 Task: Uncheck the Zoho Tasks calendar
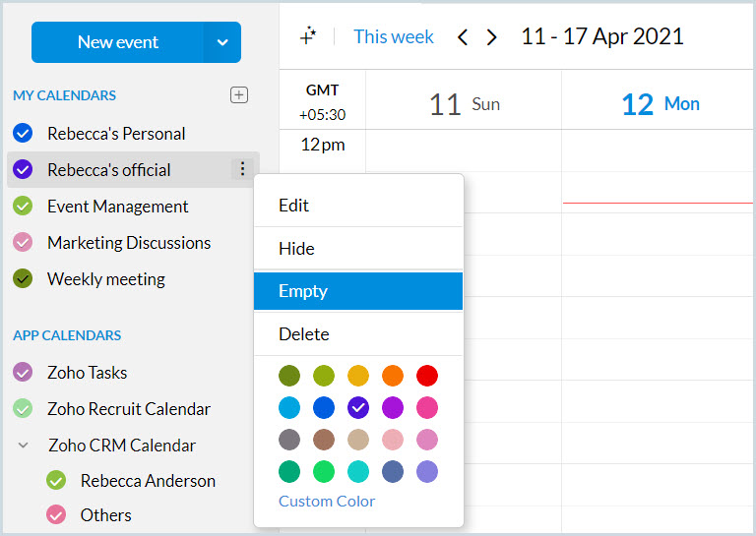(24, 372)
